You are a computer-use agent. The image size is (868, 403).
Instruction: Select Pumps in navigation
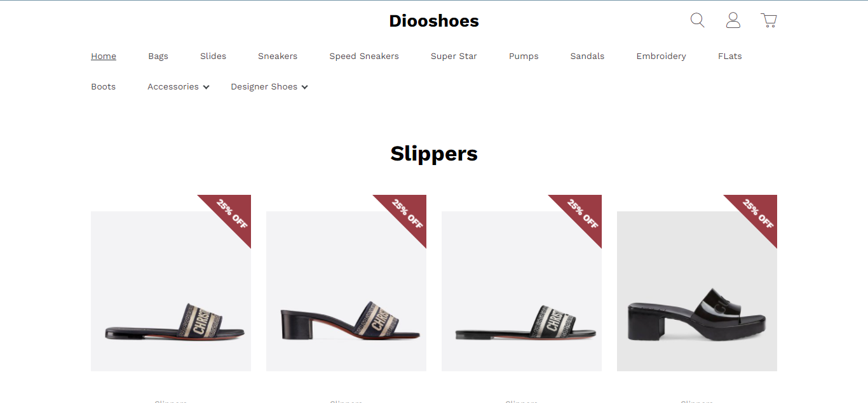(524, 56)
